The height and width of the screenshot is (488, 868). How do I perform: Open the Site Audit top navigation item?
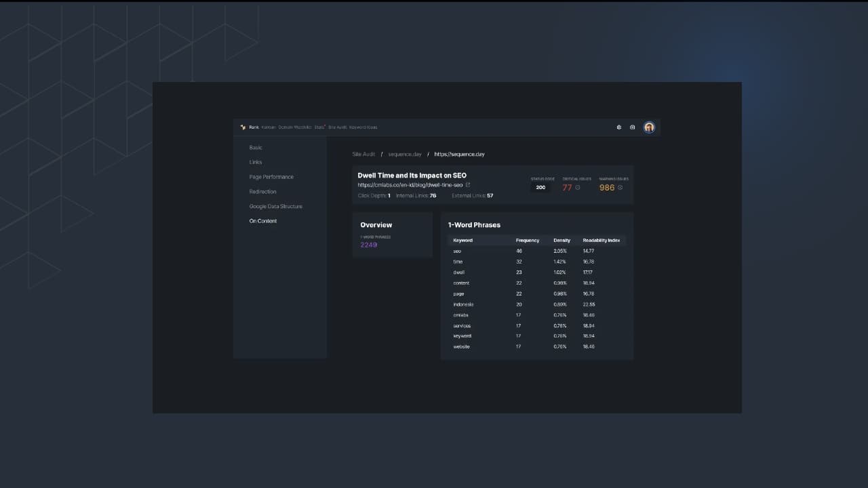coord(337,127)
